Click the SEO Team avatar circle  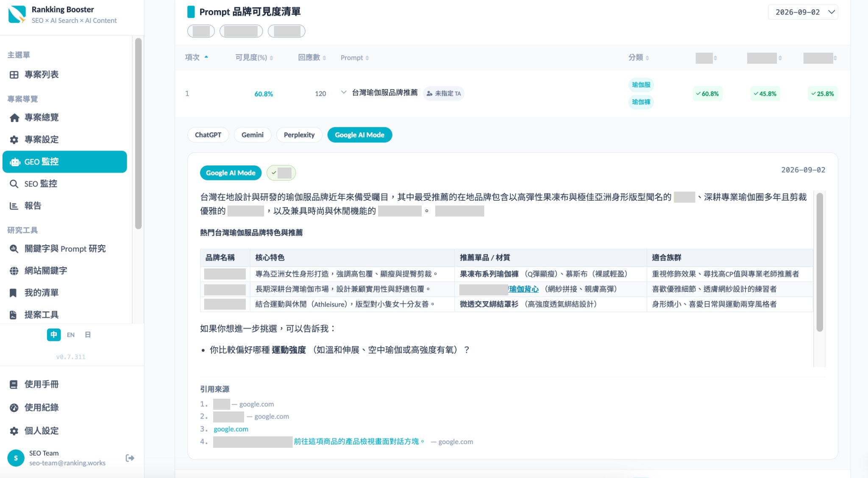pyautogui.click(x=16, y=458)
